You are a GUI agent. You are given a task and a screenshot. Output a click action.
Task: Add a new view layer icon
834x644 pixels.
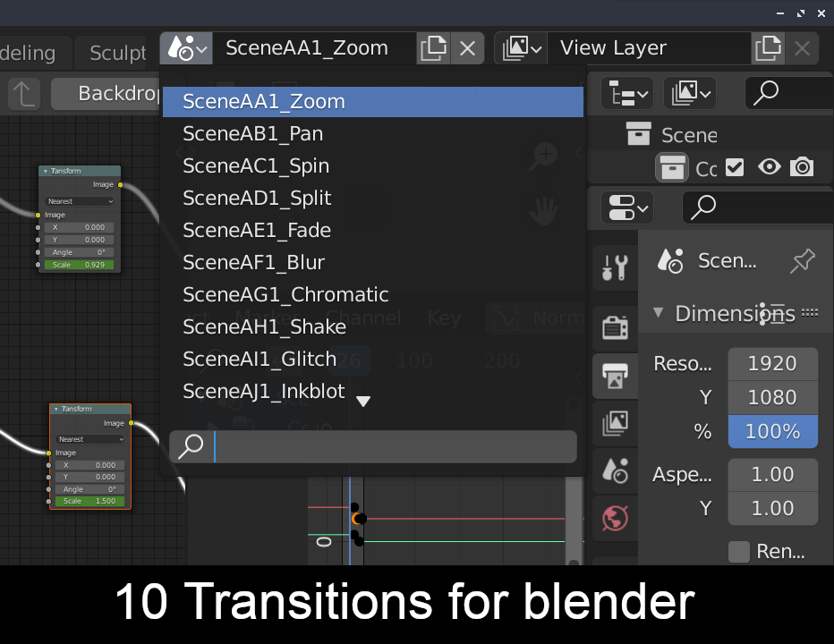(x=768, y=48)
